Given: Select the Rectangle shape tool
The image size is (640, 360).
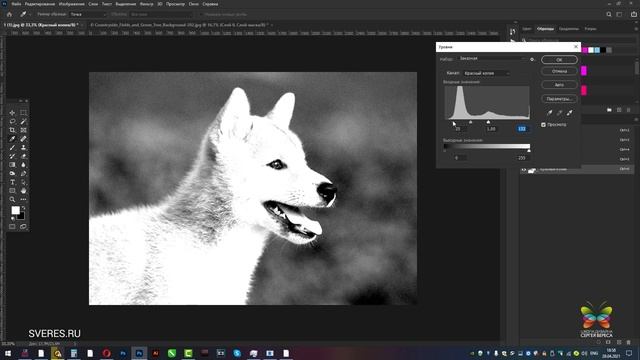Looking at the screenshot, I should pyautogui.click(x=12, y=191).
